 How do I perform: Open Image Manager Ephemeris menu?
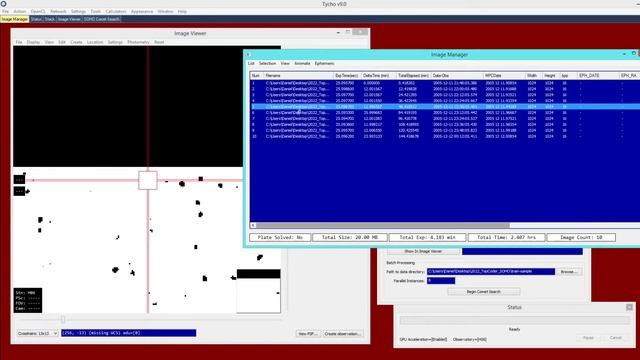324,63
